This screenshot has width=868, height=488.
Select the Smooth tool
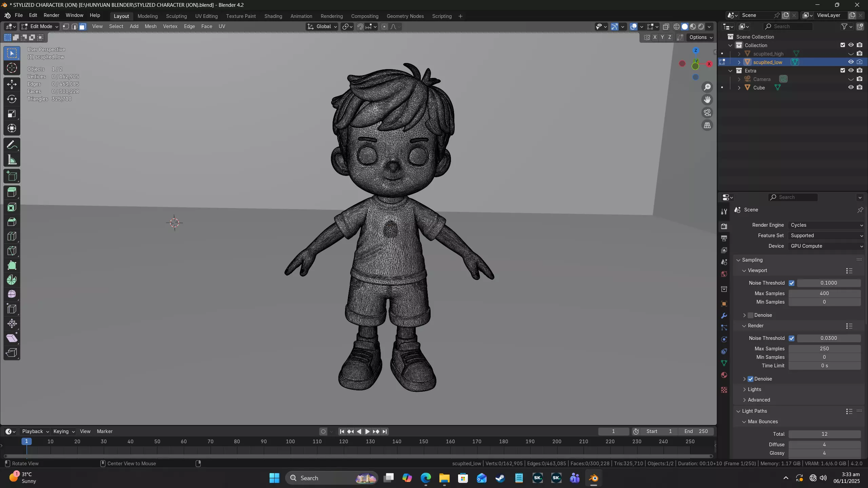[12, 294]
